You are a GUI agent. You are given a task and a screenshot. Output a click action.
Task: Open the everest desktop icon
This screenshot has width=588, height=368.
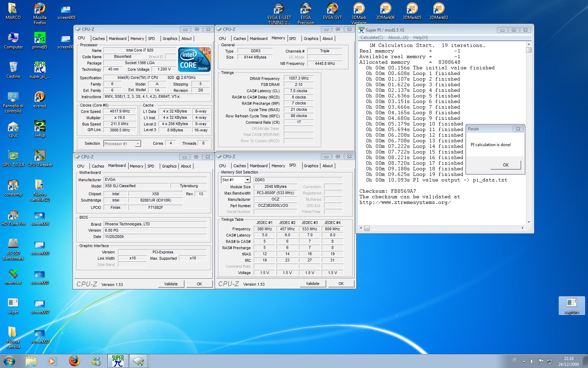pos(40,99)
